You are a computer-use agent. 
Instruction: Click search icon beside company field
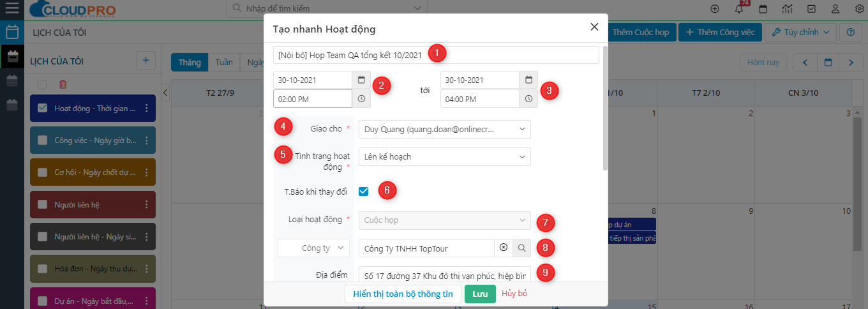521,248
